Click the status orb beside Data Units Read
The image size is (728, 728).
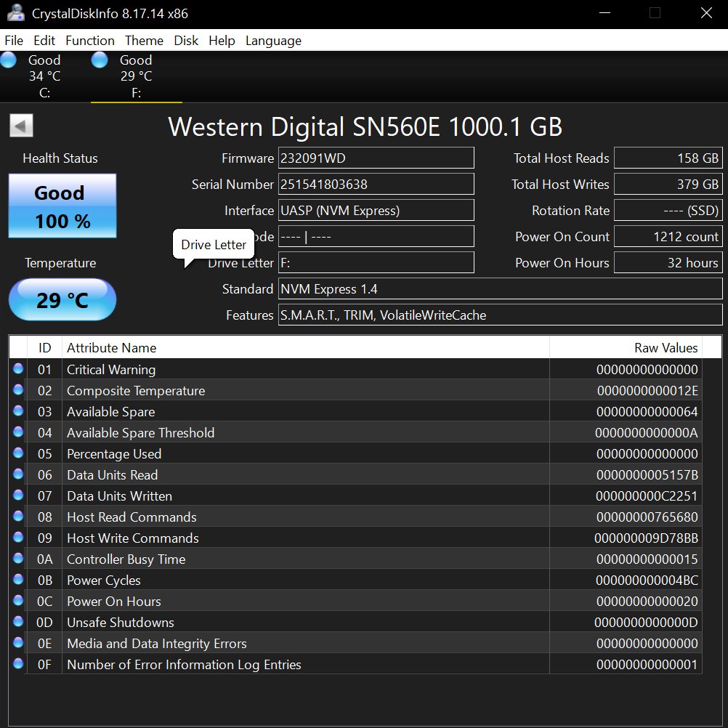(x=18, y=474)
